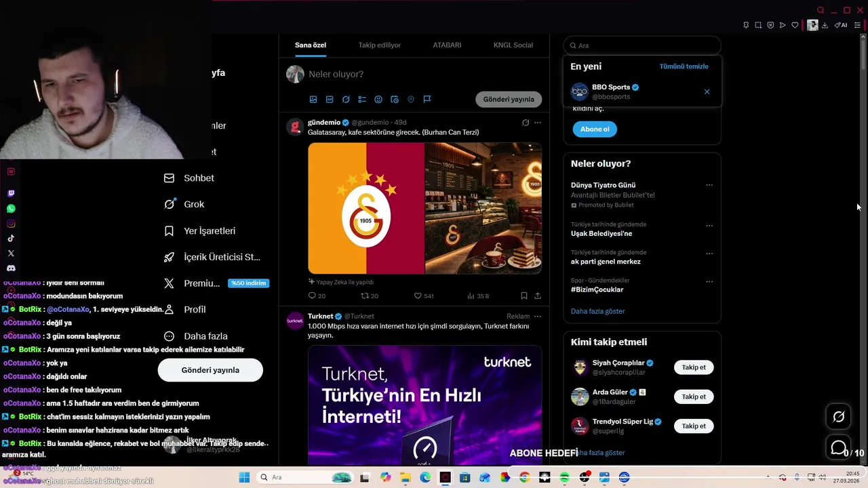
Task: Click the Windows Start button
Action: (244, 477)
